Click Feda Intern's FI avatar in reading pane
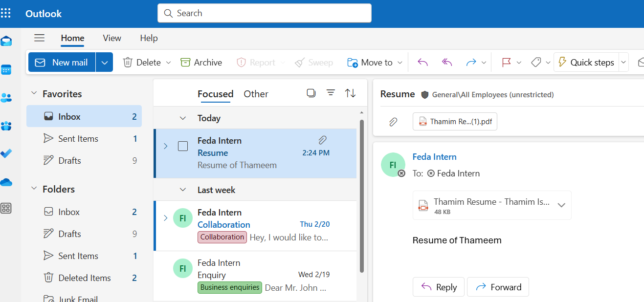Viewport: 644px width, 302px height. pos(393,165)
